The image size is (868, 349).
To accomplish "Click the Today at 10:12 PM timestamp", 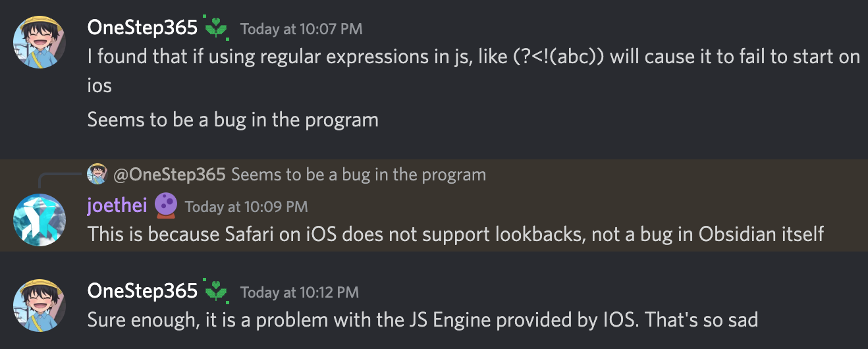I will (x=299, y=292).
